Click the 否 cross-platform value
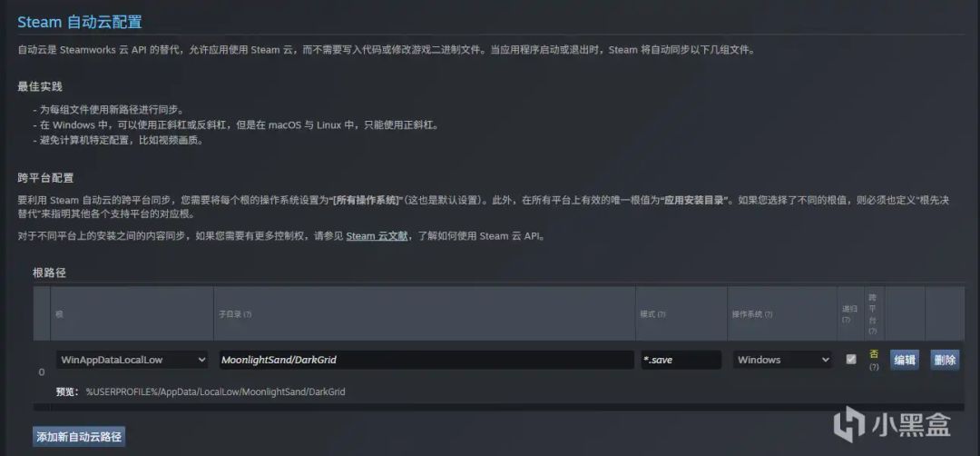The height and width of the screenshot is (456, 980). [x=874, y=354]
